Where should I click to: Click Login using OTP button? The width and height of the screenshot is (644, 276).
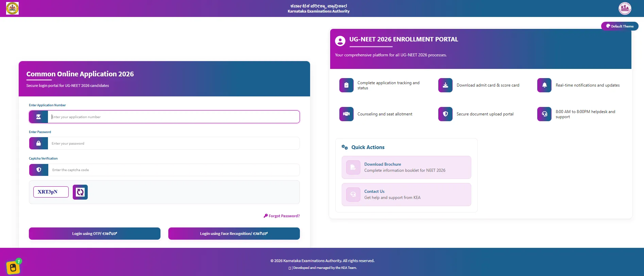coord(95,234)
